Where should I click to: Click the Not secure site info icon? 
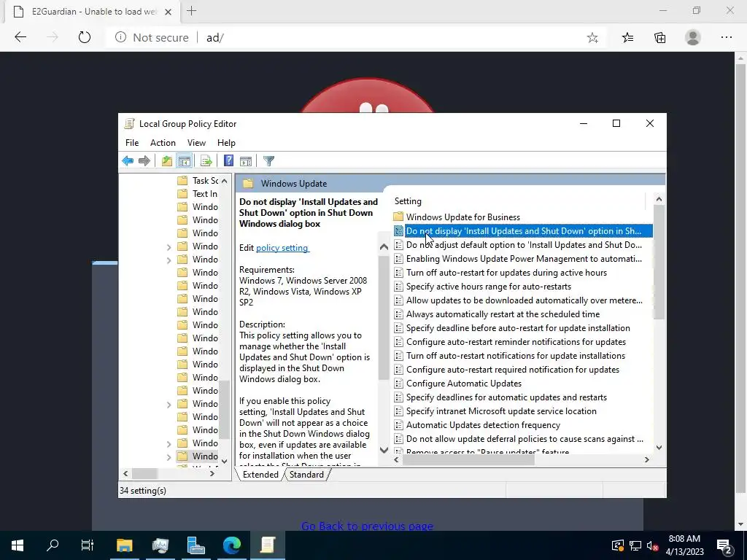(120, 37)
